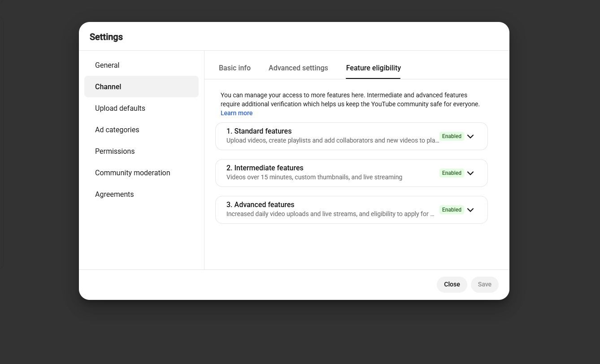Select the Feature eligibility tab

(374, 68)
